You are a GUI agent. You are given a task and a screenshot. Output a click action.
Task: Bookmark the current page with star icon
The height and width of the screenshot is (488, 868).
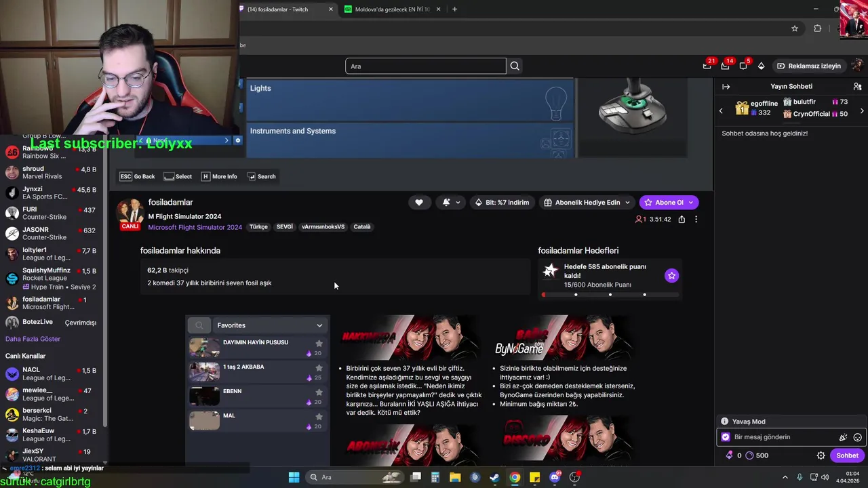click(795, 28)
